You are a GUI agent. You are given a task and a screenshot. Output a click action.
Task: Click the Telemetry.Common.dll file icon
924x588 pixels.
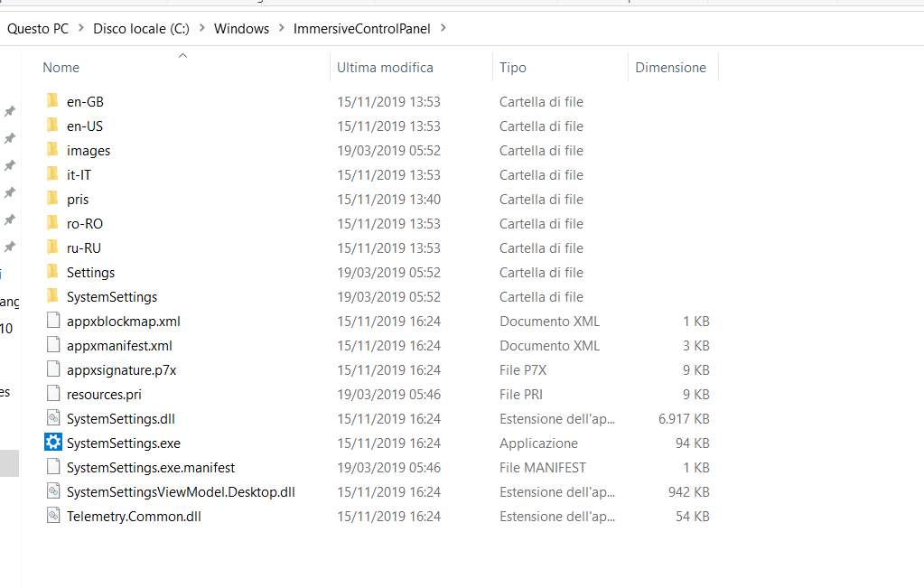[53, 516]
